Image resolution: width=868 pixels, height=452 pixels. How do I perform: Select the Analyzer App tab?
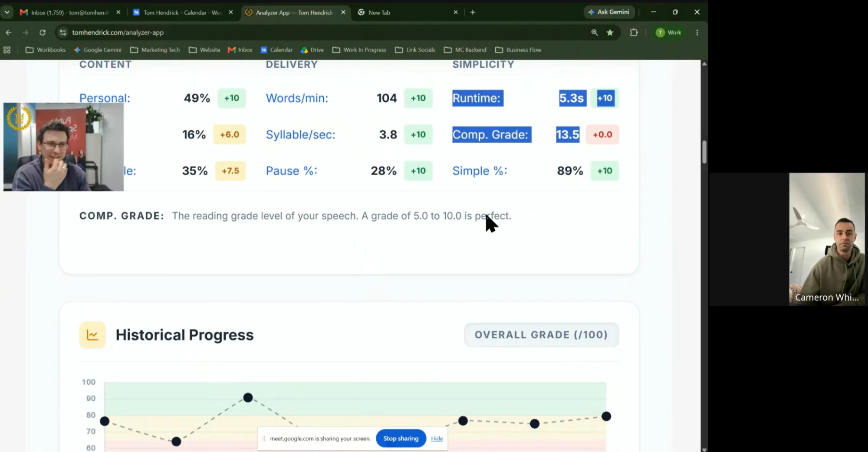click(294, 12)
